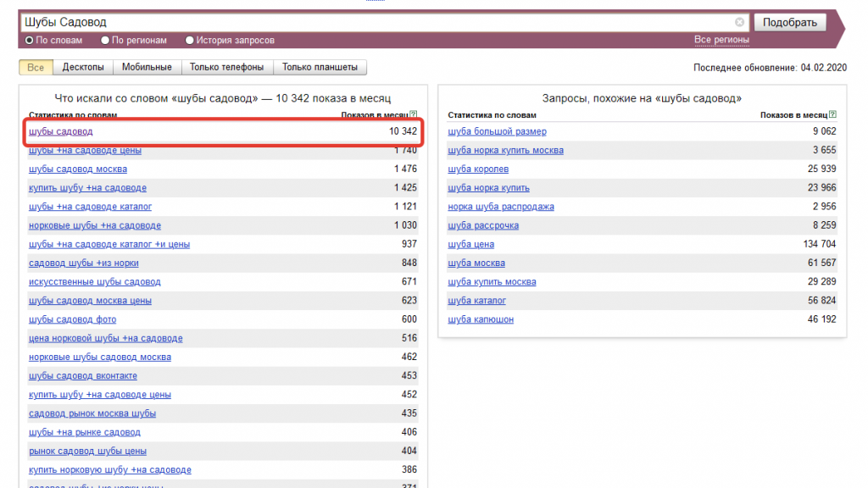Image resolution: width=868 pixels, height=488 pixels.
Task: Open the 'Все регионы' region selector
Action: point(721,40)
